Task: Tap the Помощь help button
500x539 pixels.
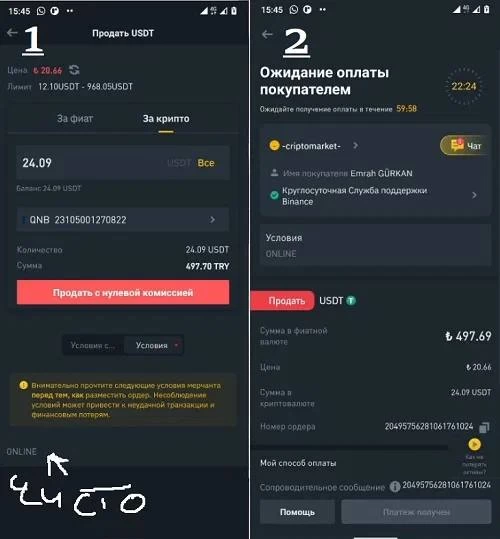Action: [297, 512]
